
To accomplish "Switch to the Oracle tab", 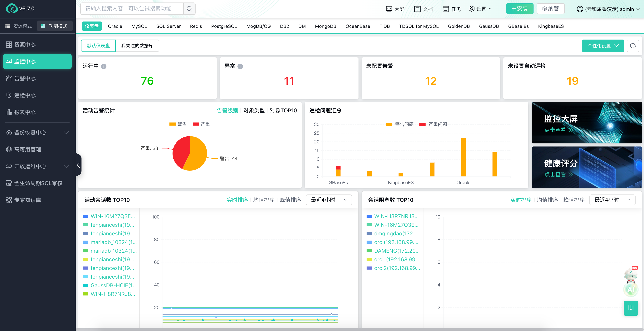I will click(115, 26).
